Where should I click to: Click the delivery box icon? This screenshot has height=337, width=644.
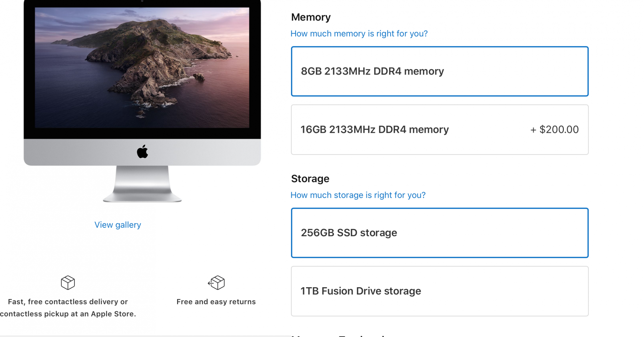point(68,283)
